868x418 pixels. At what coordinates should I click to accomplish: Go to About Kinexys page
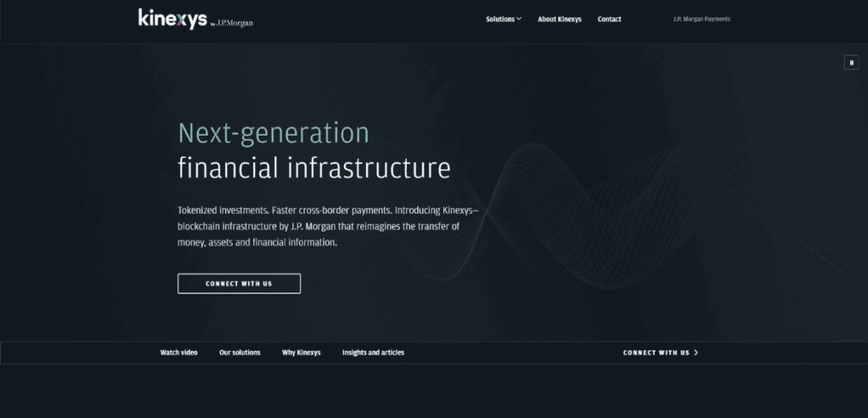[x=559, y=19]
